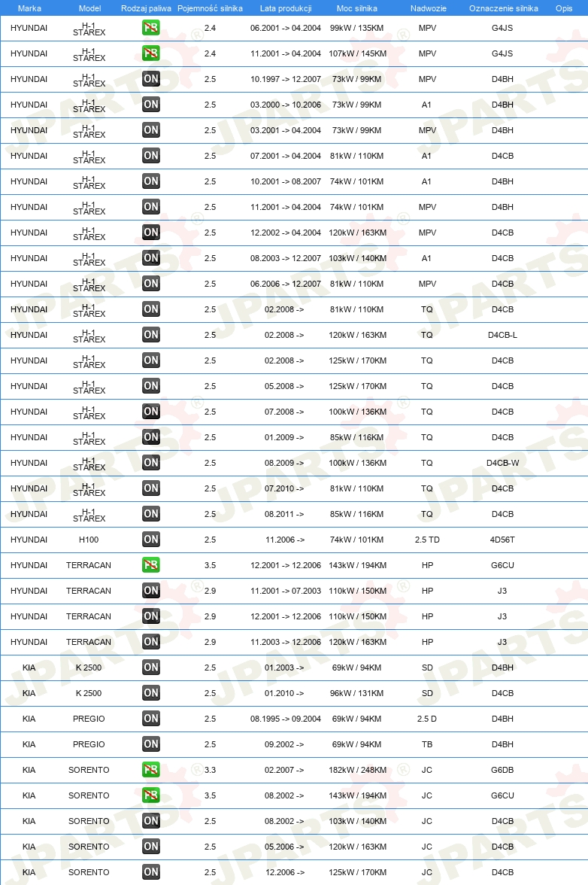Click the ON icon in the K 2500 96kW/131KM row

pos(150,693)
